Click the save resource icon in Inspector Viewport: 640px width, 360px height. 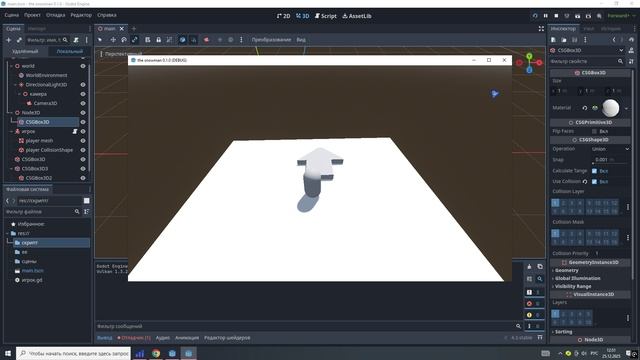[x=575, y=40]
